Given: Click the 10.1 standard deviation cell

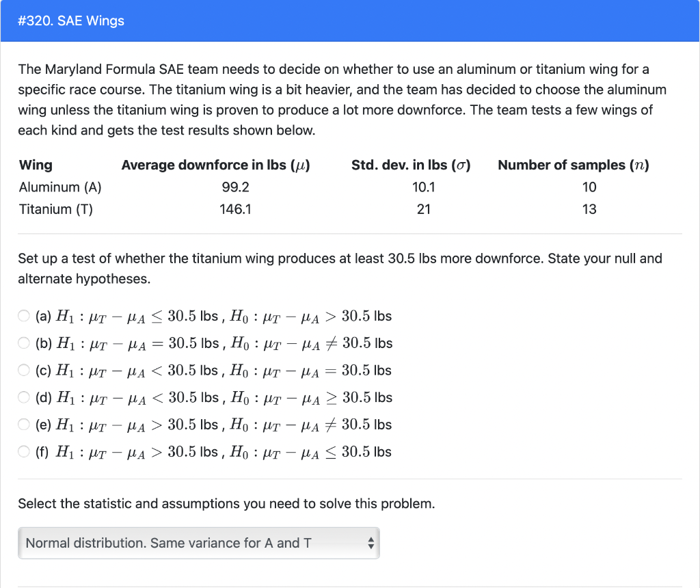Looking at the screenshot, I should pos(424,187).
